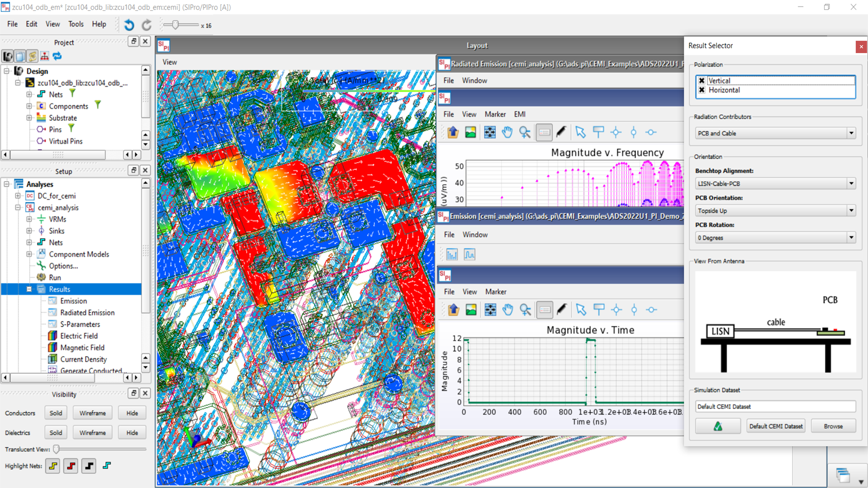Click the spectrum plot icon in Emission window
The image size is (868, 488).
[452, 254]
